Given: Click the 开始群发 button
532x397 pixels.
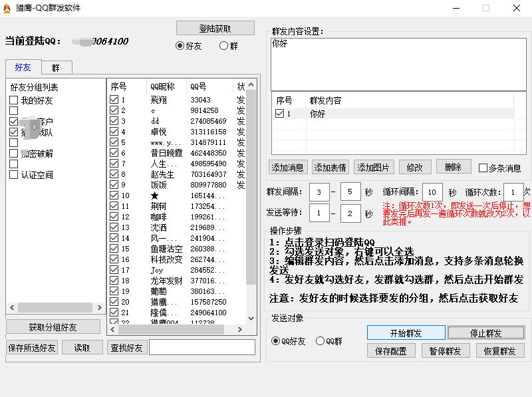Looking at the screenshot, I should 406,332.
